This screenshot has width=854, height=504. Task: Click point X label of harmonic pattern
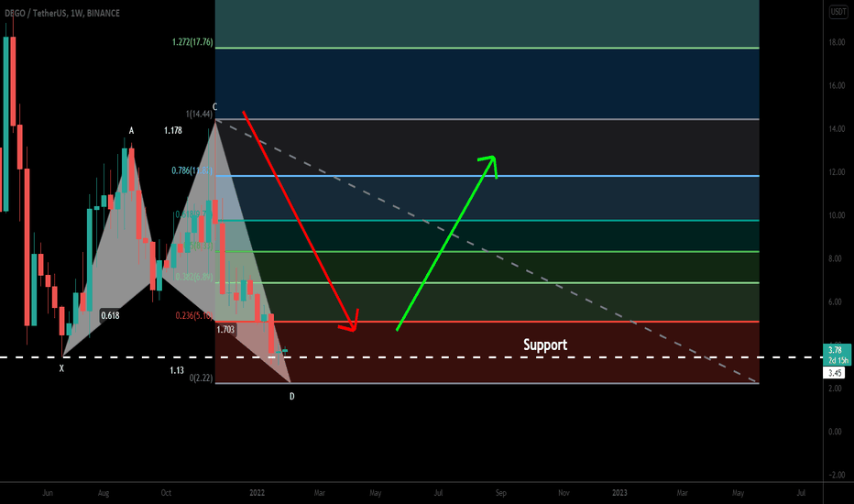click(x=61, y=369)
